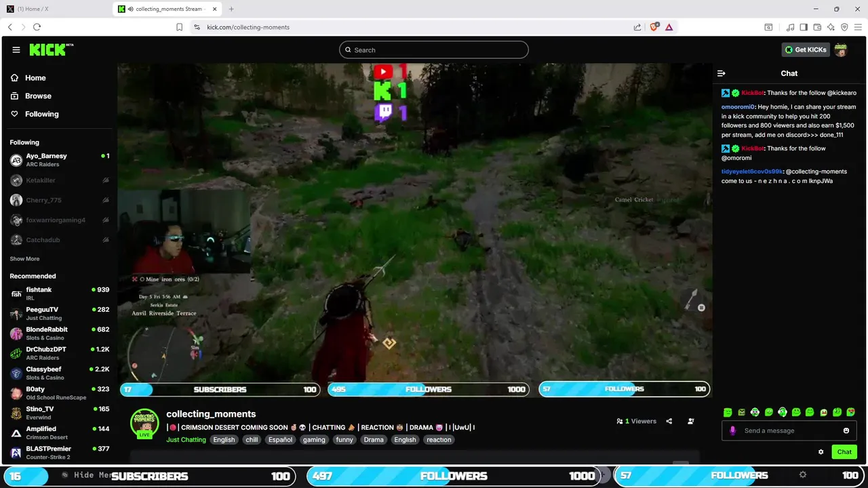Screen dimensions: 868x488
Task: Open a new browser tab with plus
Action: point(231,9)
